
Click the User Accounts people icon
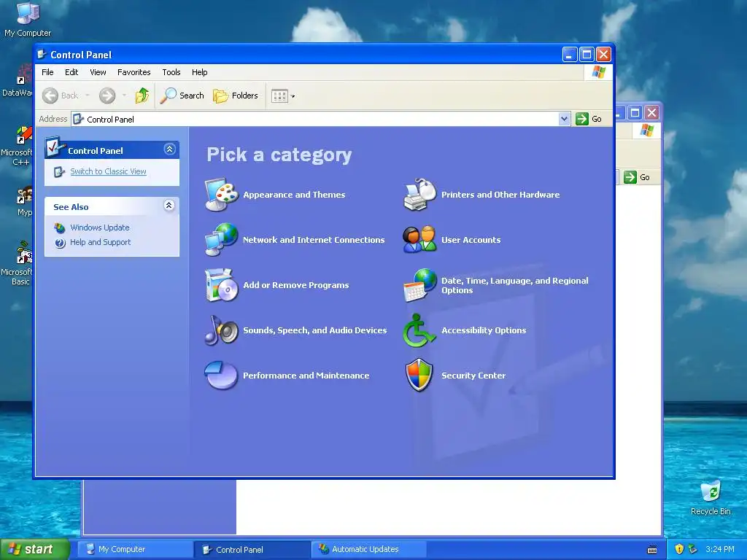click(419, 239)
